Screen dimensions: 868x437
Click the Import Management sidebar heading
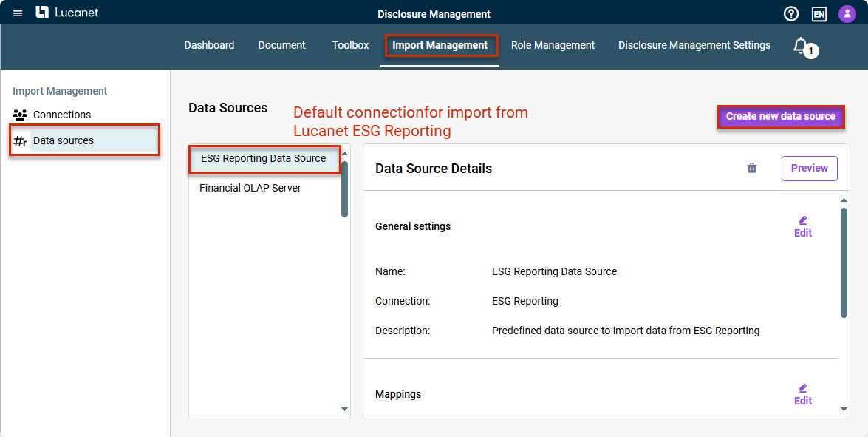click(60, 92)
